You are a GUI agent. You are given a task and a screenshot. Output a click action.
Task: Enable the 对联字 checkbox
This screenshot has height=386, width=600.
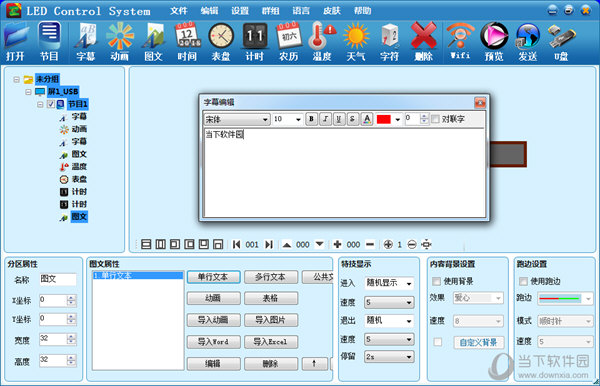[435, 119]
